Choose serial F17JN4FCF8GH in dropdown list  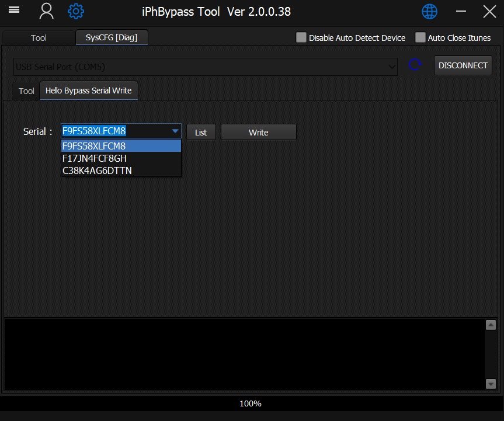pyautogui.click(x=121, y=158)
